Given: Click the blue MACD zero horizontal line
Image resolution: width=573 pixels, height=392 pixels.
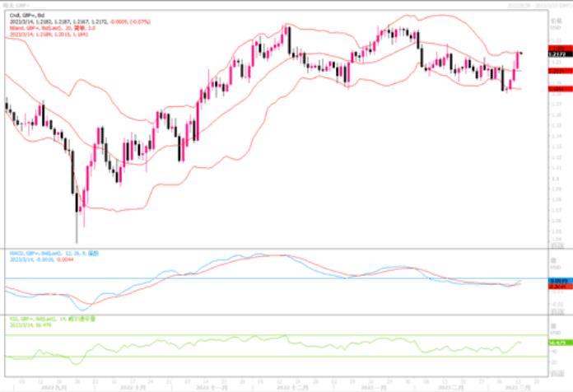Looking at the screenshot, I should click(247, 278).
